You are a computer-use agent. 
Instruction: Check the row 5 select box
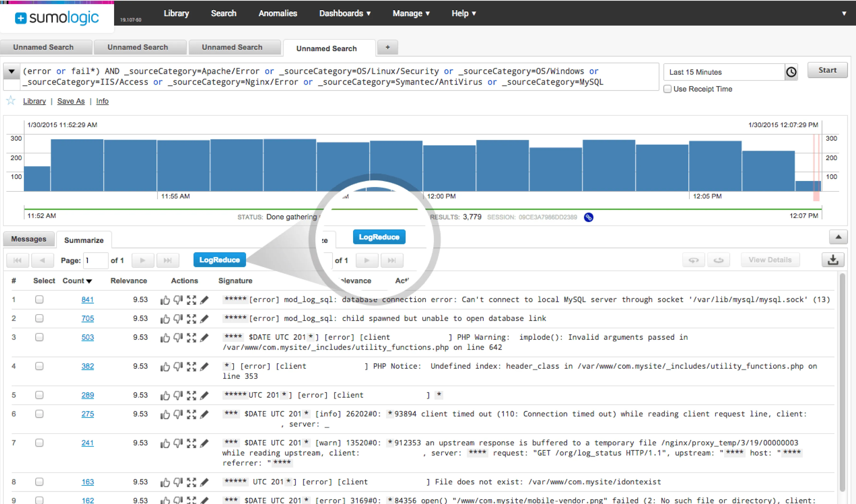39,395
